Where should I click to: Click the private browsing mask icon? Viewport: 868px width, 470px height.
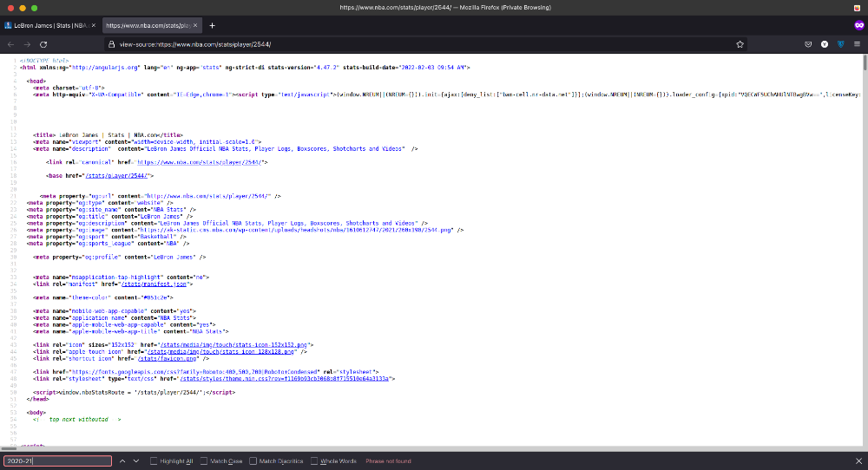pos(858,25)
